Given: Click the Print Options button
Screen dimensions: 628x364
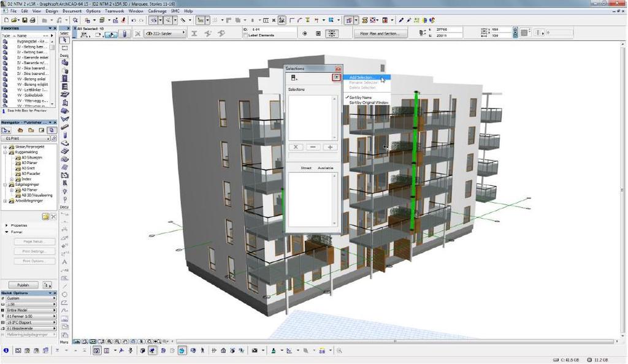Looking at the screenshot, I should (x=34, y=261).
